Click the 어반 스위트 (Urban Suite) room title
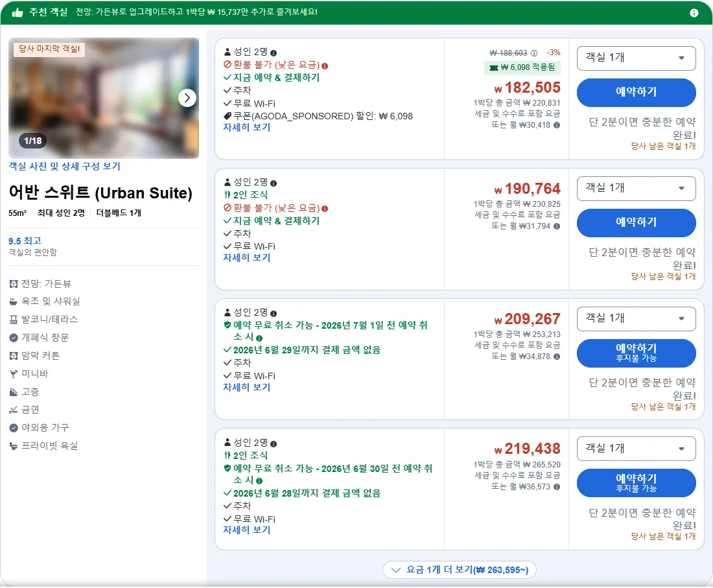 coord(100,193)
